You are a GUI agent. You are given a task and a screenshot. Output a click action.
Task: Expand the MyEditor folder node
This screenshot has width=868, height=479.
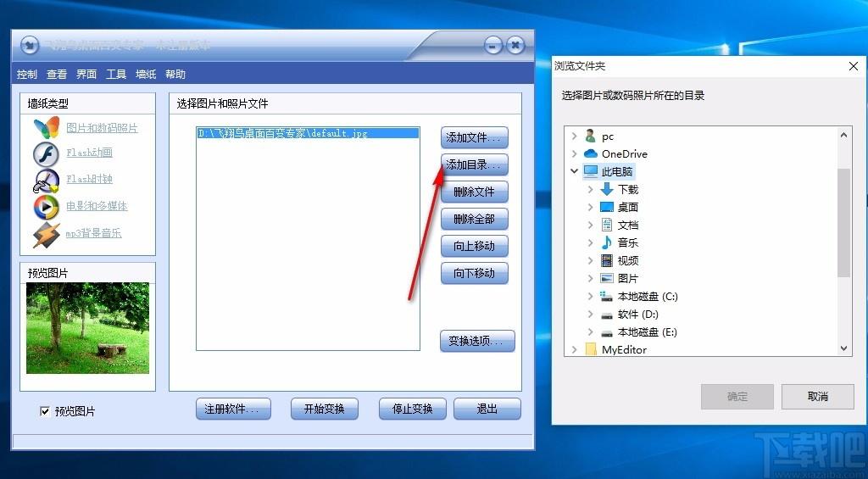(574, 349)
